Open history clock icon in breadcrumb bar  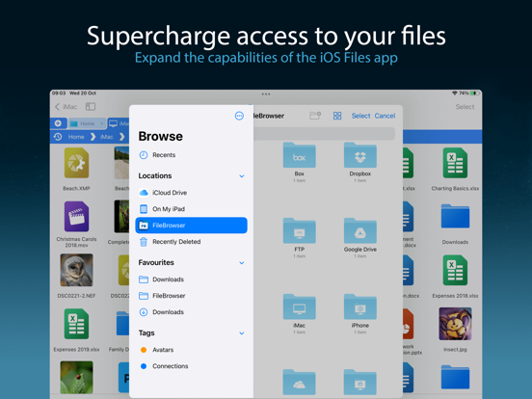coord(58,137)
